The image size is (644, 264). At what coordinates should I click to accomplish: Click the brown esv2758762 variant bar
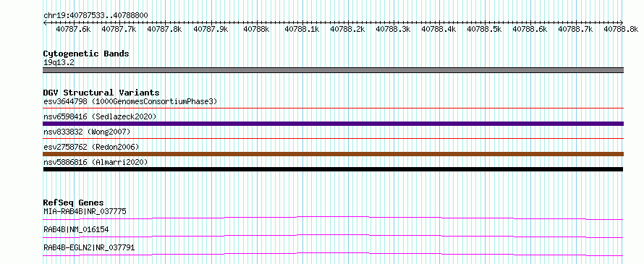pyautogui.click(x=334, y=154)
